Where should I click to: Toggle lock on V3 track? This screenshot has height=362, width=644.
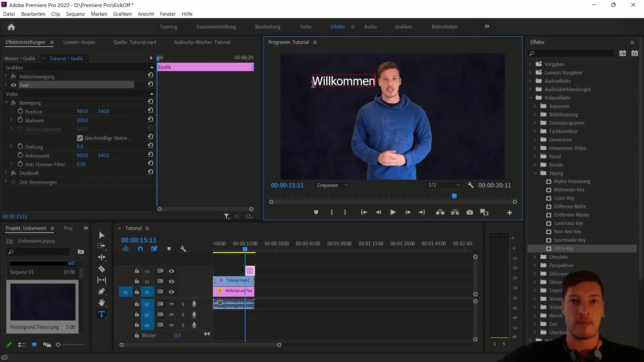click(x=137, y=271)
